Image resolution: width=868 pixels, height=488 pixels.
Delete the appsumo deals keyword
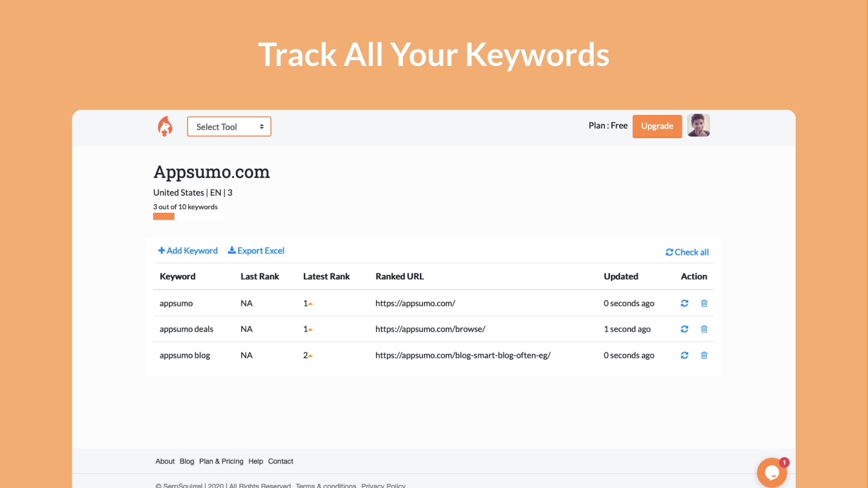point(704,329)
